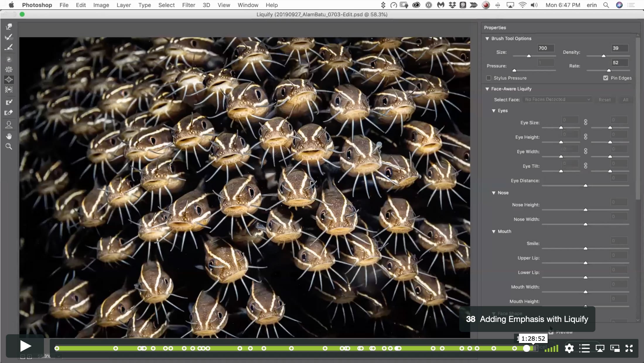Collapse the Face-Aware Liquify section
This screenshot has height=363, width=644.
tap(487, 89)
